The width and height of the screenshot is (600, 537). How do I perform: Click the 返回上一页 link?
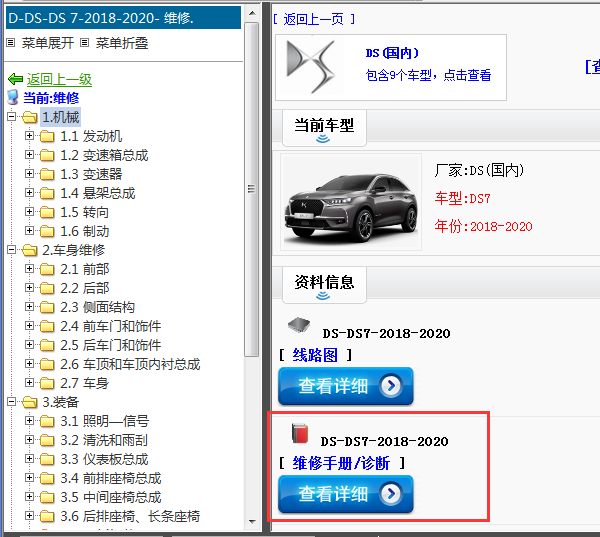pyautogui.click(x=314, y=19)
